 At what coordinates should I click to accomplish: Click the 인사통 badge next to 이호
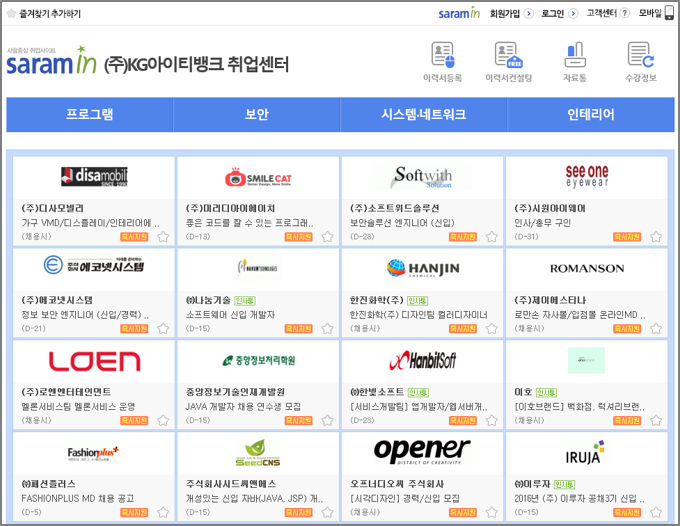(x=546, y=392)
